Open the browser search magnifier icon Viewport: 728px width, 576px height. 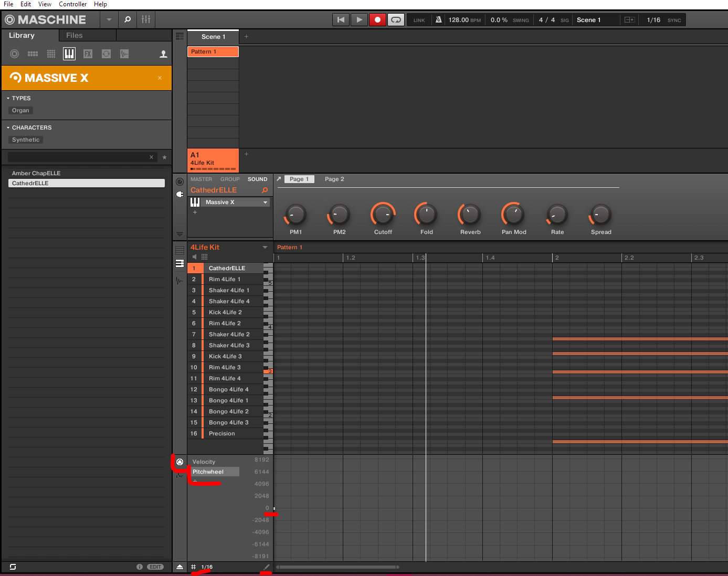(x=127, y=19)
